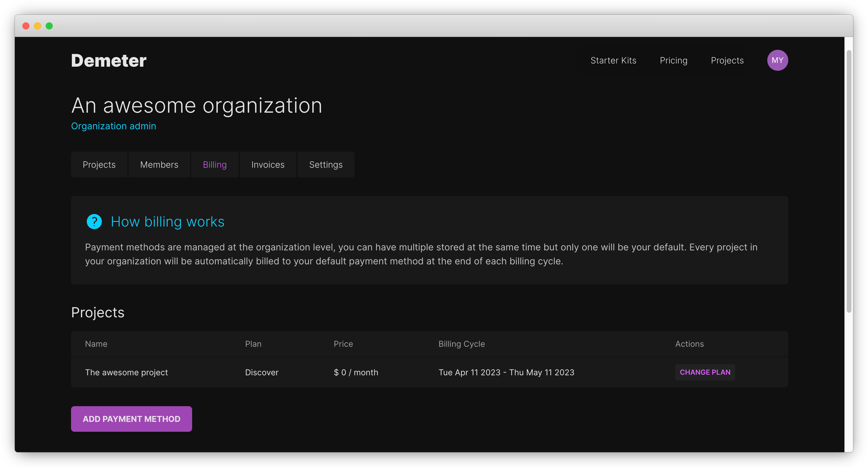Image resolution: width=868 pixels, height=467 pixels.
Task: Minimize the window with yellow button
Action: (37, 26)
